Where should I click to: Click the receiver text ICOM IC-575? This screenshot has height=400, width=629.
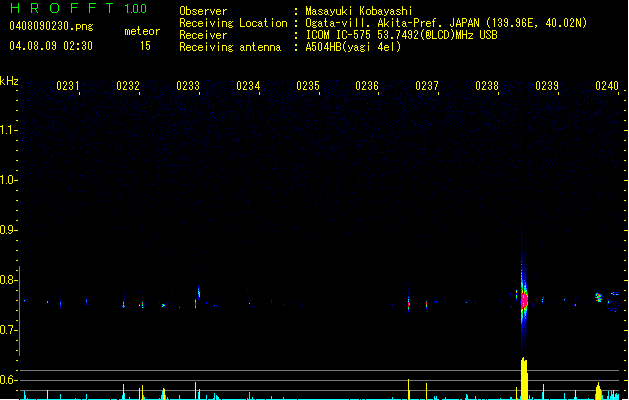pyautogui.click(x=340, y=35)
